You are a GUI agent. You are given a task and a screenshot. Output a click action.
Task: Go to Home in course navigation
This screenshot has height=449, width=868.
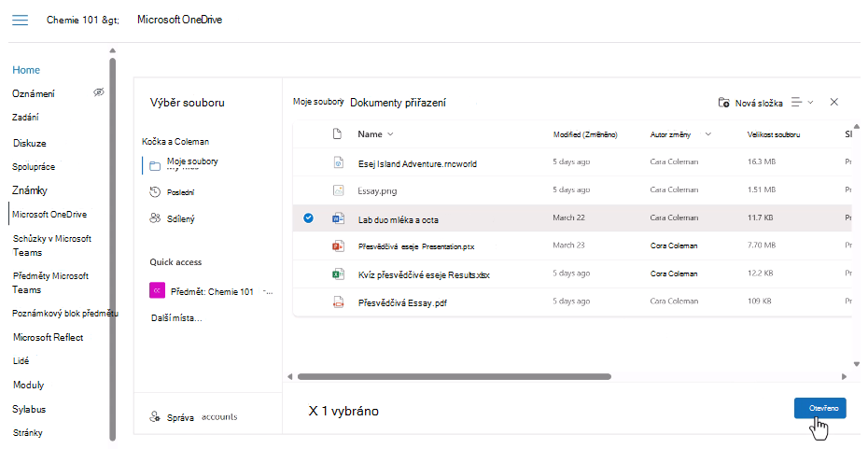tap(26, 70)
